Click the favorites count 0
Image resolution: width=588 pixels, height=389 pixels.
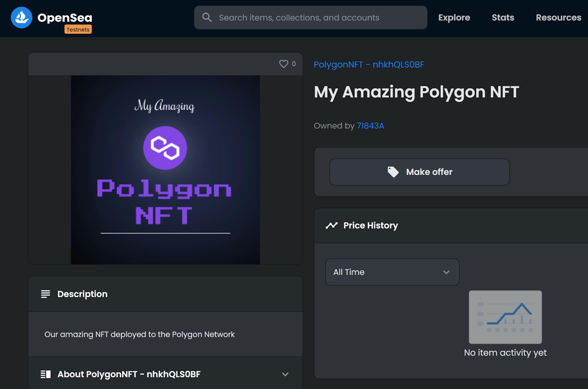294,64
